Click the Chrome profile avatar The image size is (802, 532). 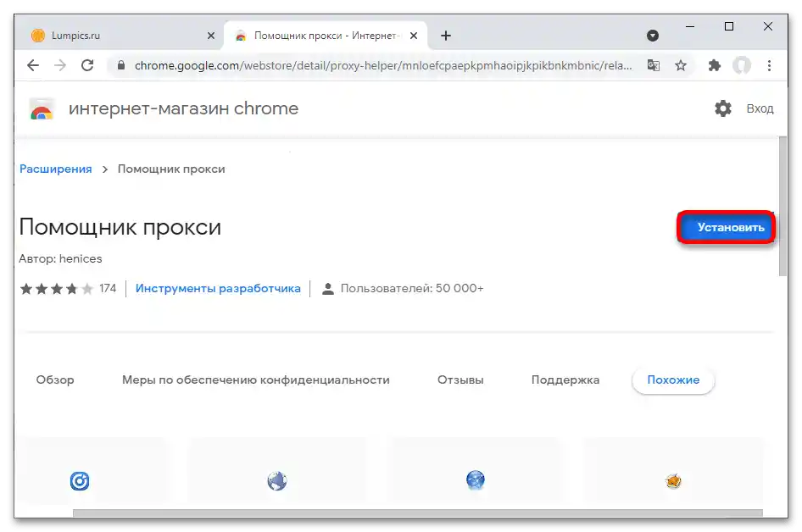[x=742, y=65]
